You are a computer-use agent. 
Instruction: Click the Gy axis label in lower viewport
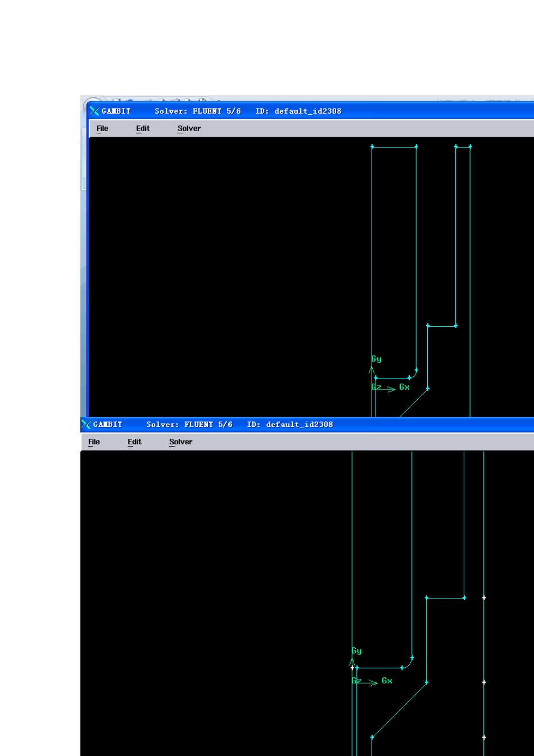356,651
